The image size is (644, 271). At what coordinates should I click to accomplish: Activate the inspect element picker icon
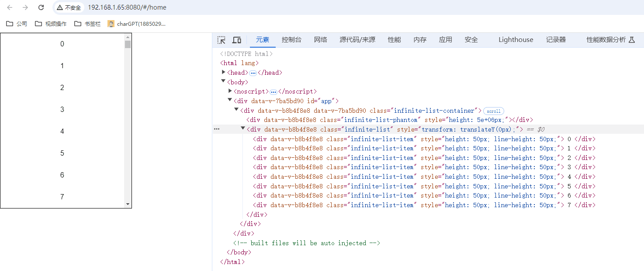pos(222,40)
